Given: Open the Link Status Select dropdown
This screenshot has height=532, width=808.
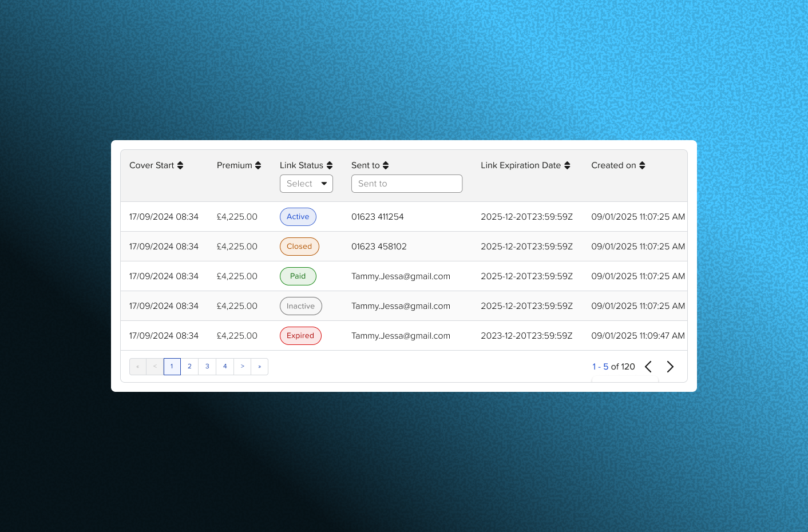Looking at the screenshot, I should (x=306, y=184).
